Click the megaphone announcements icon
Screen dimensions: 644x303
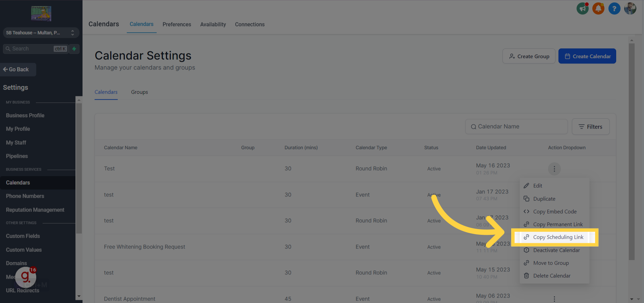pos(583,8)
